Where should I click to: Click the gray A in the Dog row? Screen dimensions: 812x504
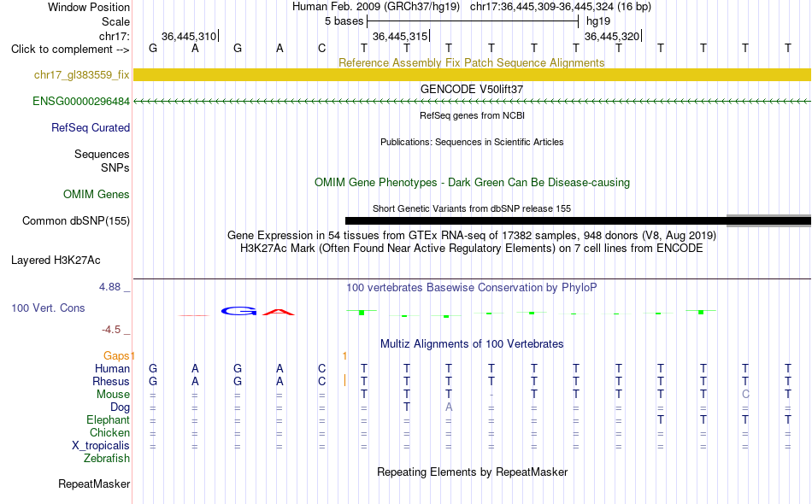tap(449, 407)
